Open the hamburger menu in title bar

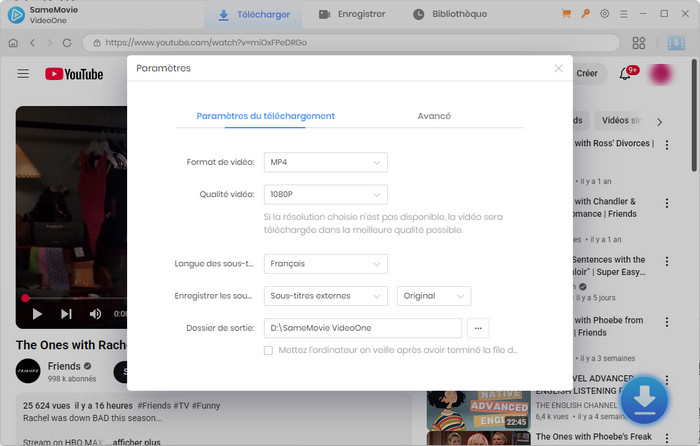point(624,14)
